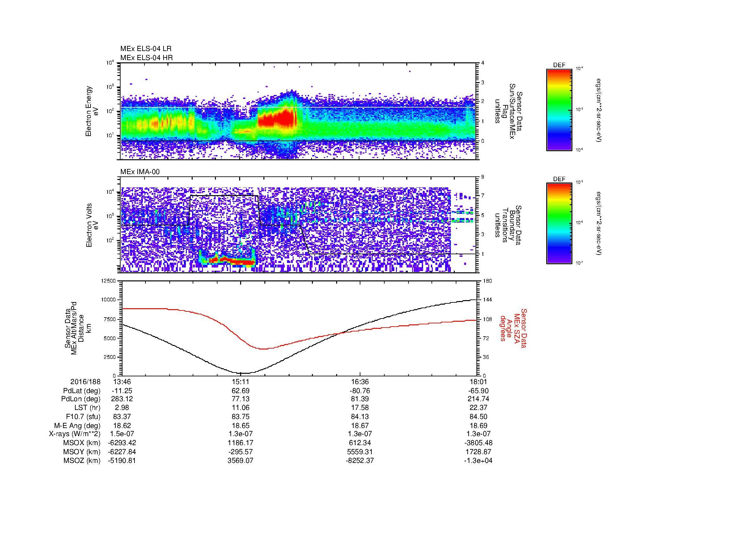
Task: Click the date label 2016/188
Action: point(85,382)
